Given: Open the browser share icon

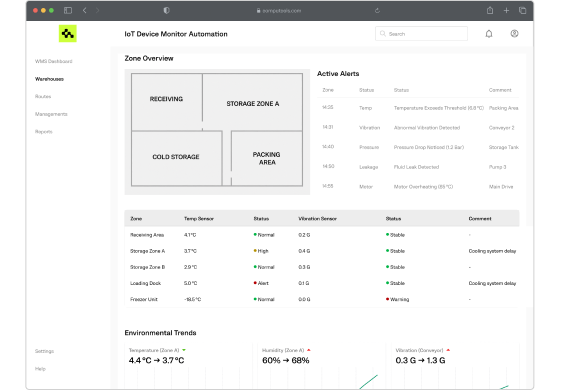Looking at the screenshot, I should (x=490, y=10).
